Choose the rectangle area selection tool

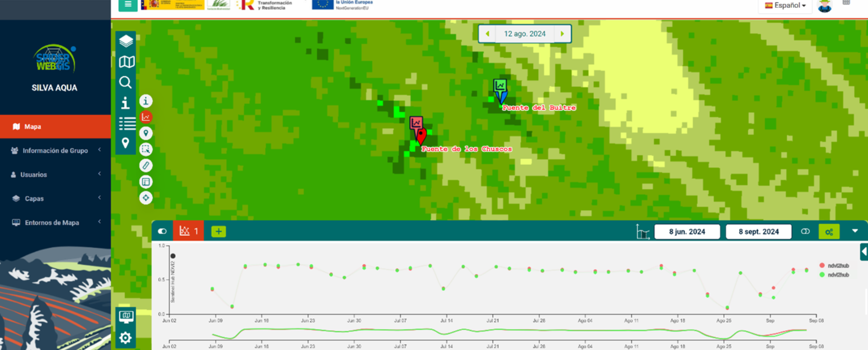click(x=146, y=150)
